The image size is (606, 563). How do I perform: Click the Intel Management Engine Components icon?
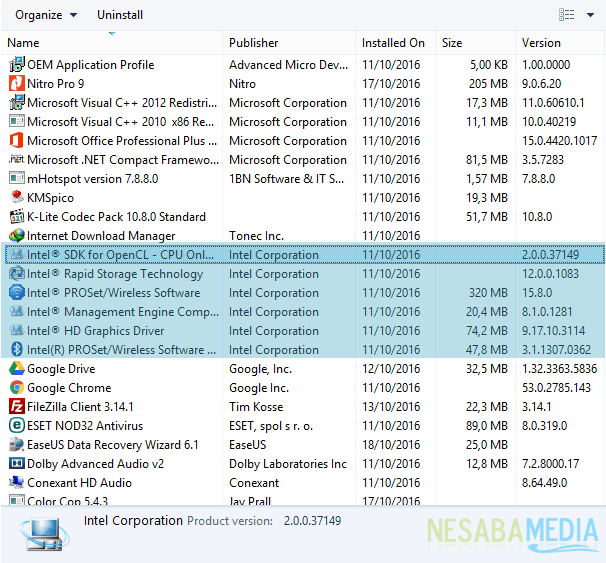click(x=17, y=311)
